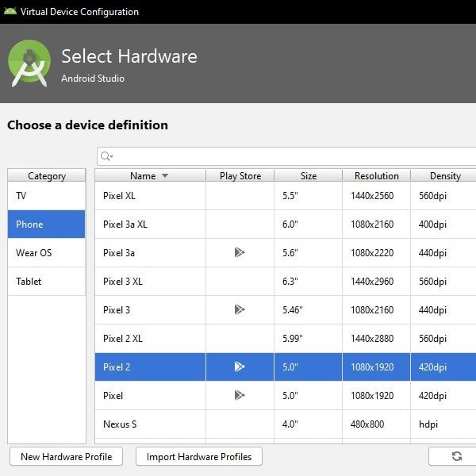Click the 1440x2880 resolution cell
476x476 pixels.
(376, 339)
